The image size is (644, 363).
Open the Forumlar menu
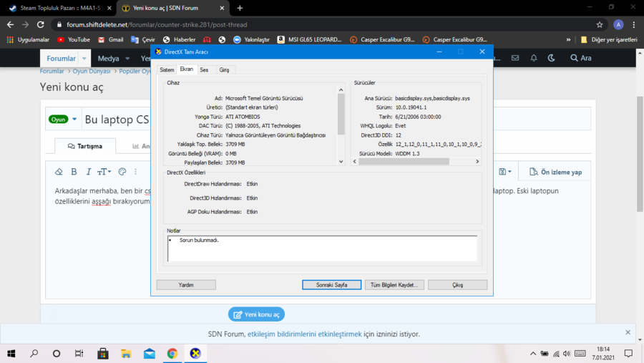(62, 59)
